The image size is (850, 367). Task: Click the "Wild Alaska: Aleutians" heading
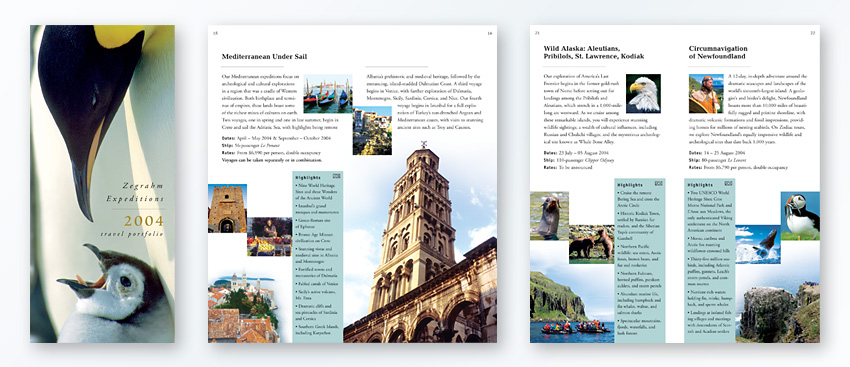point(594,52)
